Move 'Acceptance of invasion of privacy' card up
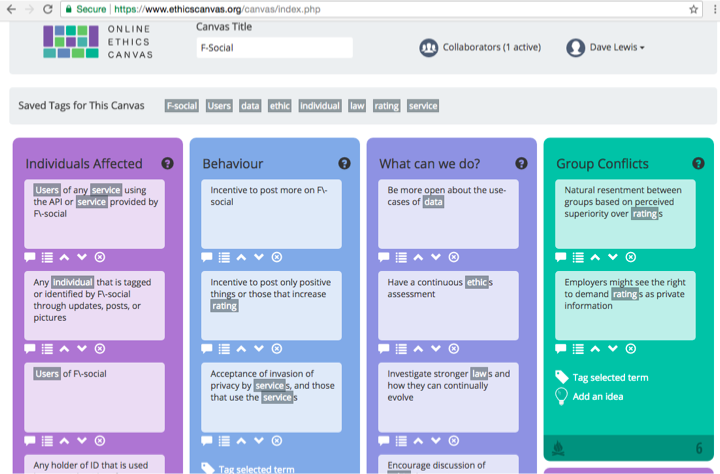720x474 pixels. point(241,441)
